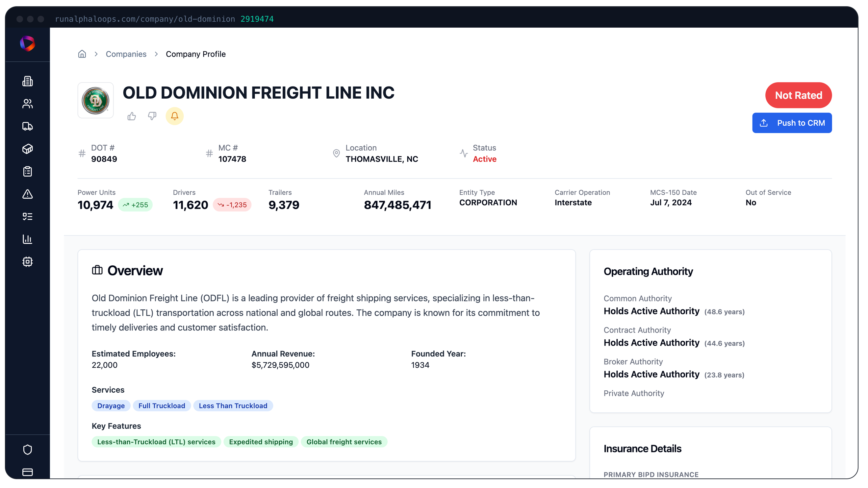Viewport: 868px width, 488px height.
Task: Open the shield security icon near sidebar bottom
Action: click(27, 449)
